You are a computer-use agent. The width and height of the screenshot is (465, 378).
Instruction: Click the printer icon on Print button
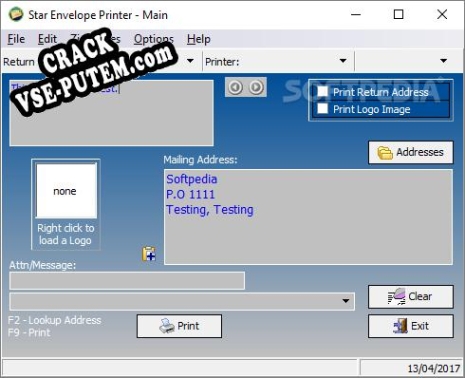(x=167, y=326)
